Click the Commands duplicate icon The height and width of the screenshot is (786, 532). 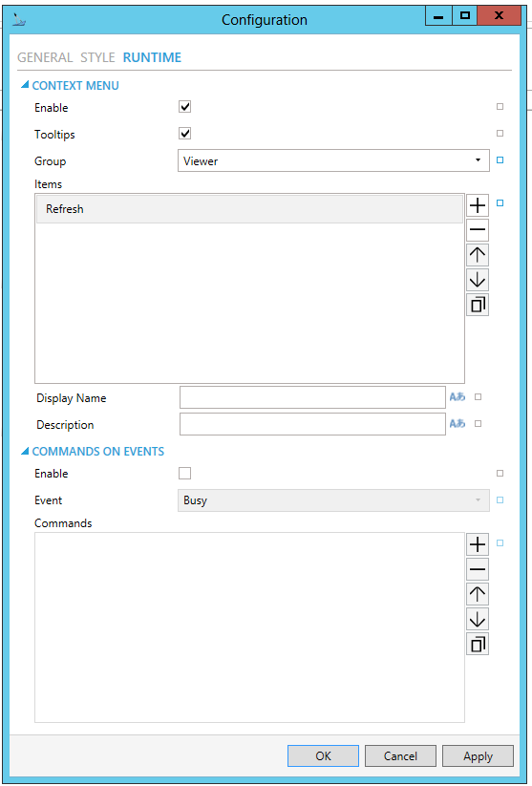pyautogui.click(x=478, y=644)
